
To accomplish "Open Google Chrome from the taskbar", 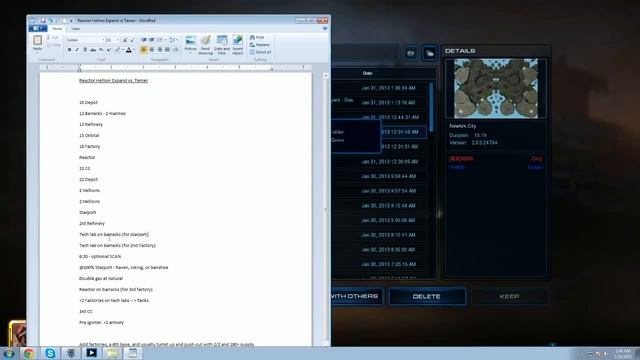I will click(x=29, y=353).
